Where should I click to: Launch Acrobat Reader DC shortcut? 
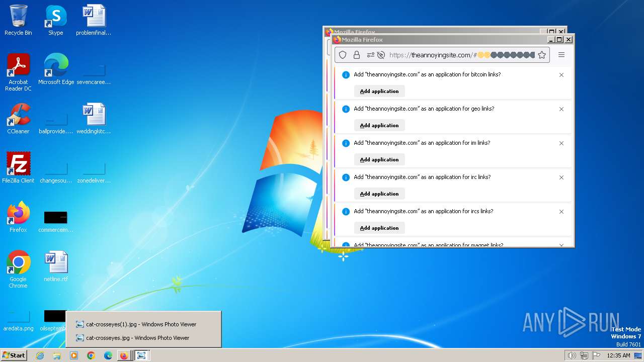[18, 72]
